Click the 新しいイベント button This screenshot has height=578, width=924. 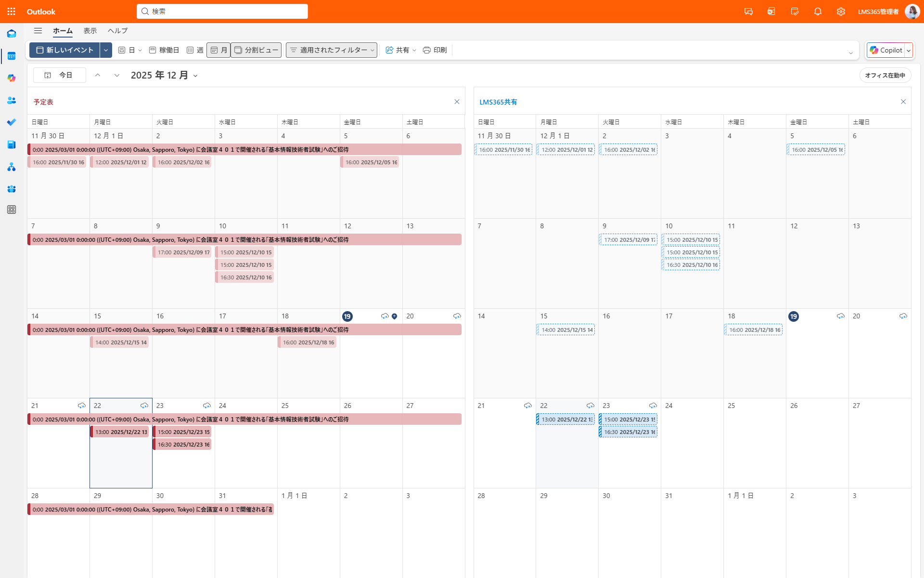64,50
